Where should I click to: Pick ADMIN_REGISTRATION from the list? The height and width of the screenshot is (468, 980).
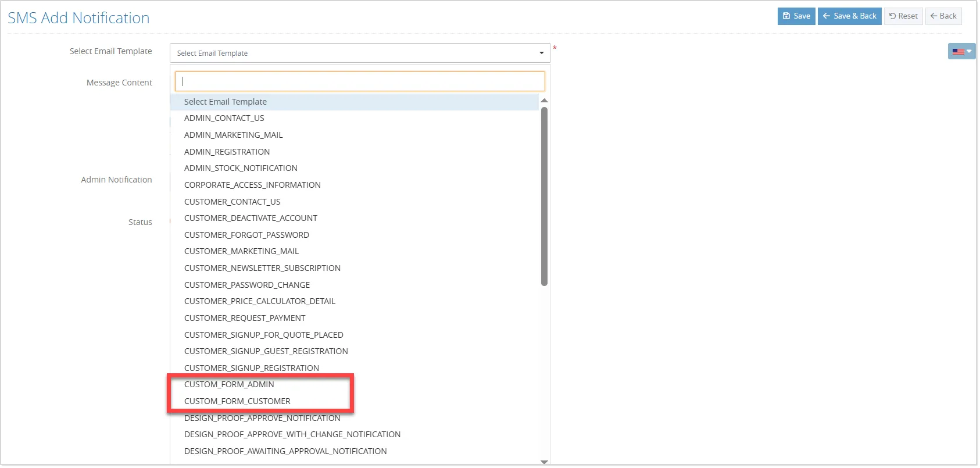click(x=355, y=152)
